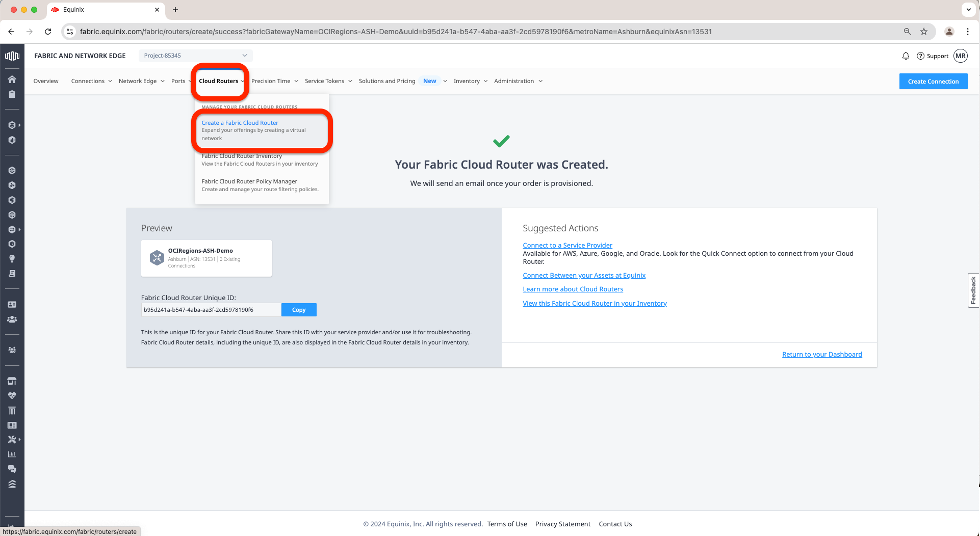Open the Project-85345 project selector
Image resolution: width=980 pixels, height=536 pixels.
pyautogui.click(x=196, y=56)
